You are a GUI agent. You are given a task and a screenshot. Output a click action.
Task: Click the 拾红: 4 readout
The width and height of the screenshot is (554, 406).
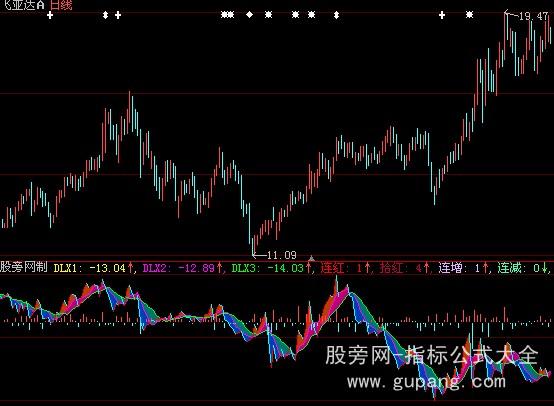coord(401,268)
